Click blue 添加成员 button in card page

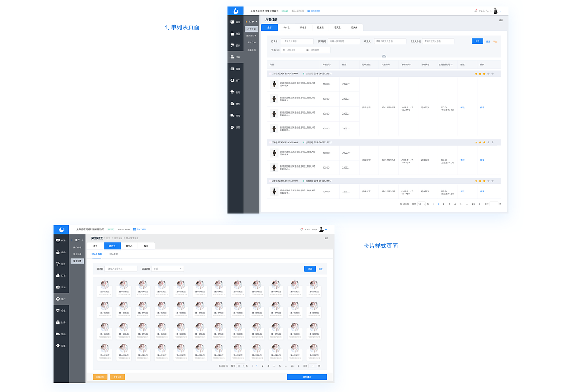[307, 377]
